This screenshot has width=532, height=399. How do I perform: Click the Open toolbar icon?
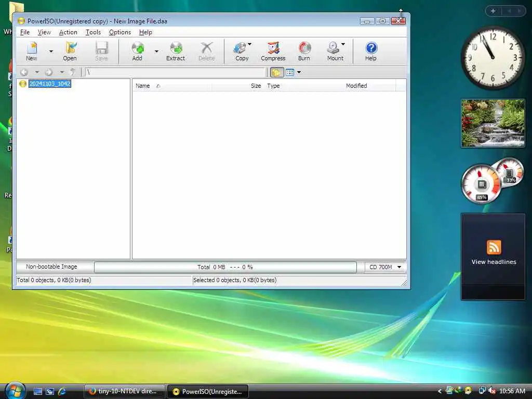(x=70, y=51)
